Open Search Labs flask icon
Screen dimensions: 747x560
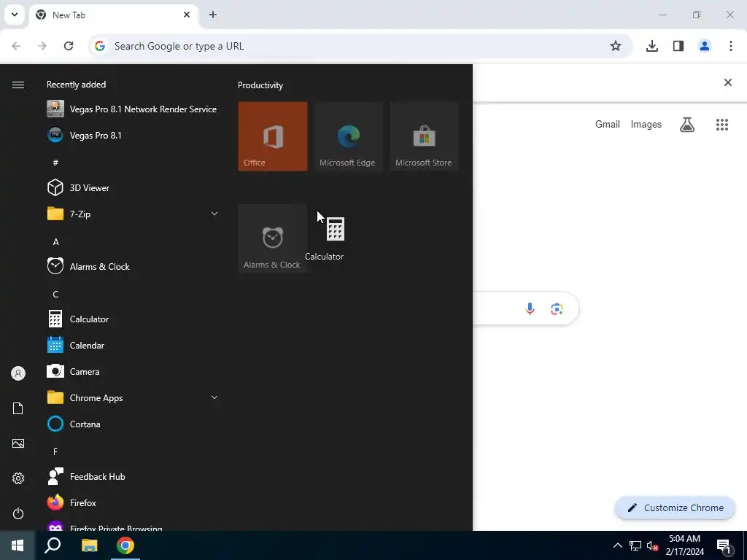687,125
